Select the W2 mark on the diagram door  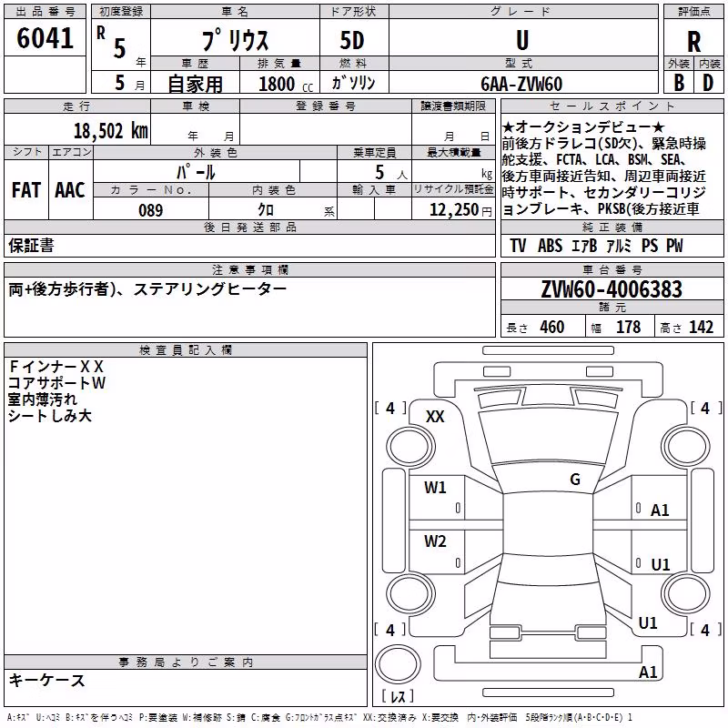tap(435, 541)
